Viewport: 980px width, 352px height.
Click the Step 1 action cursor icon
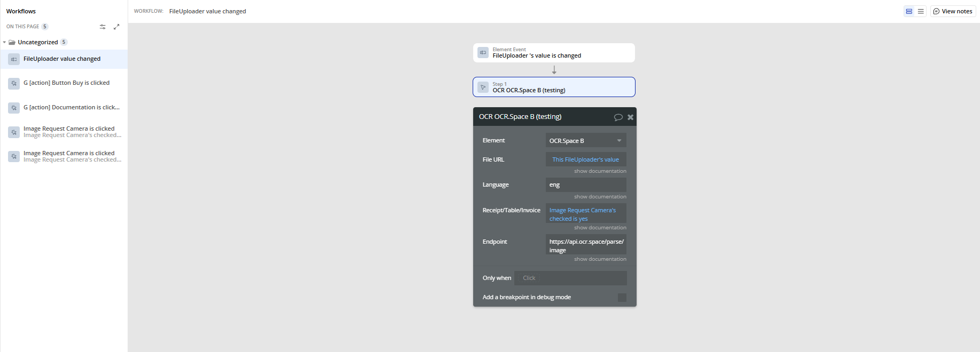pos(483,87)
